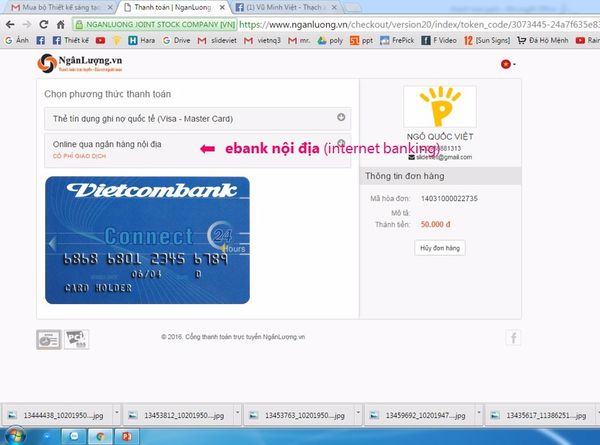This screenshot has height=445, width=600.
Task: Expand Visa - Master Card payment option
Action: (197, 119)
